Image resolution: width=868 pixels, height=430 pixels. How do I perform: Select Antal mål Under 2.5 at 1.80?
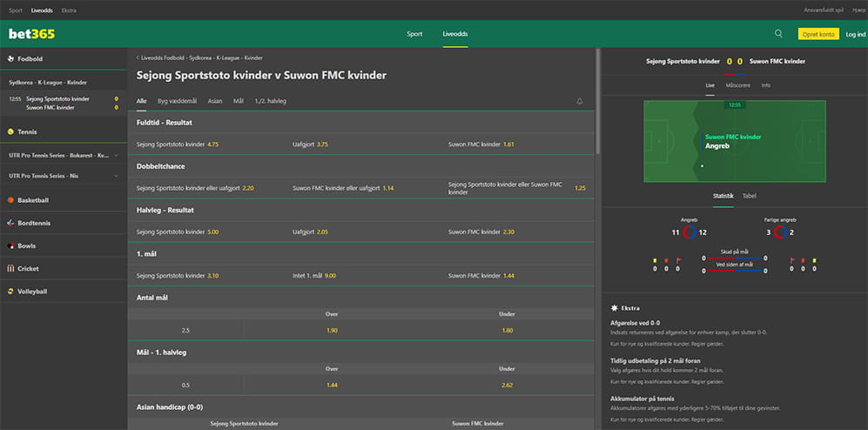click(507, 331)
